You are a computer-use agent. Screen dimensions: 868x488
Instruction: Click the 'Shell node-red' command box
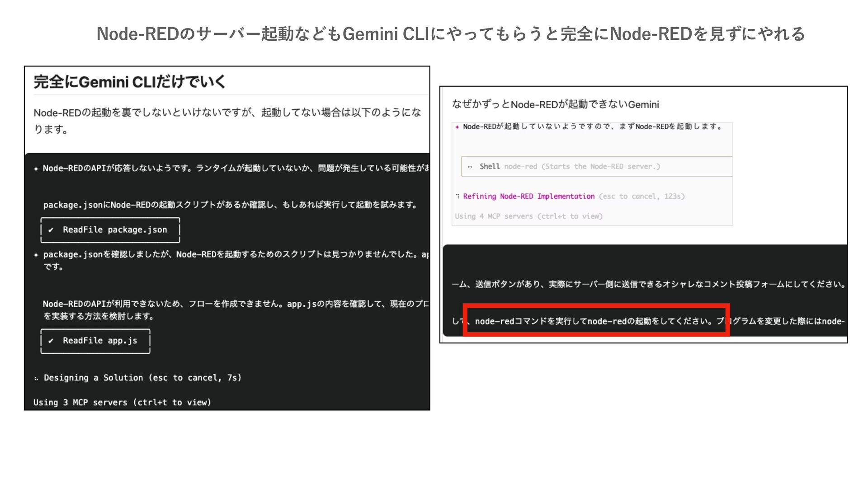(596, 166)
